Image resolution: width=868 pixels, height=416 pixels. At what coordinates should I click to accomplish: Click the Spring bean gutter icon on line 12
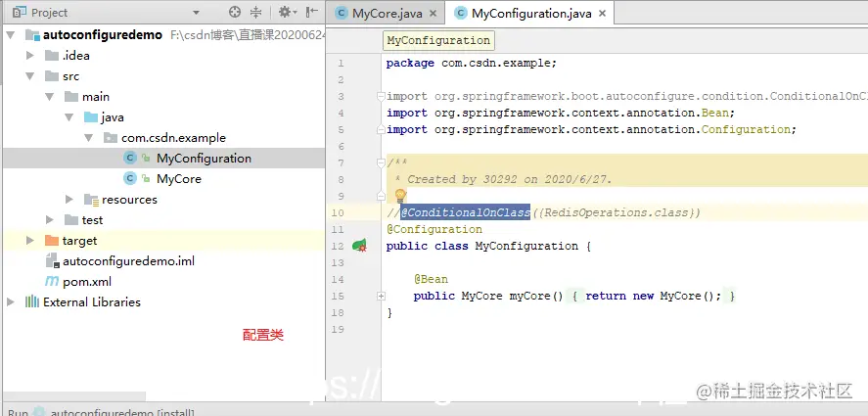click(x=359, y=246)
